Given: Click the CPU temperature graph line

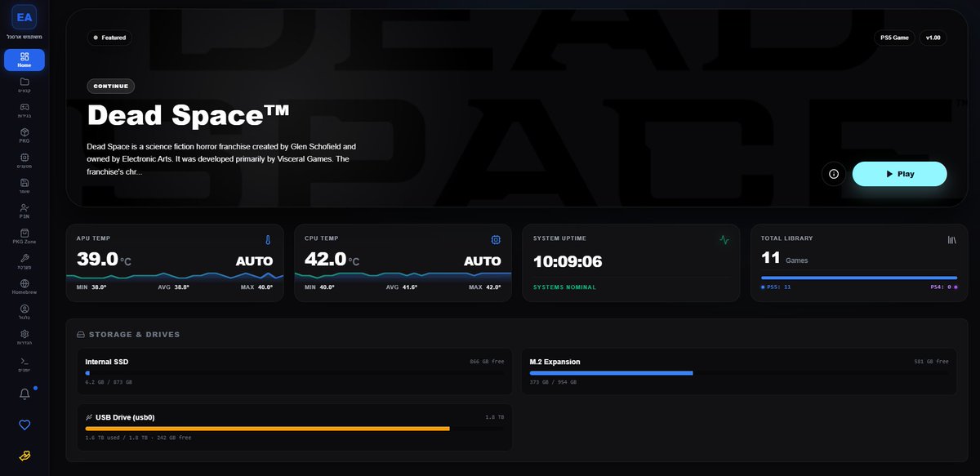Looking at the screenshot, I should tap(403, 276).
